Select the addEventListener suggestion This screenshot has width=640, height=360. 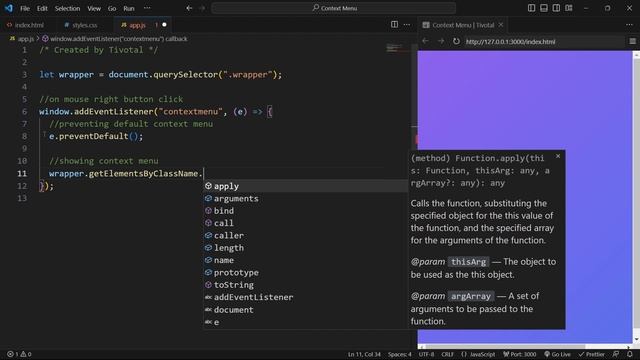[305, 297]
